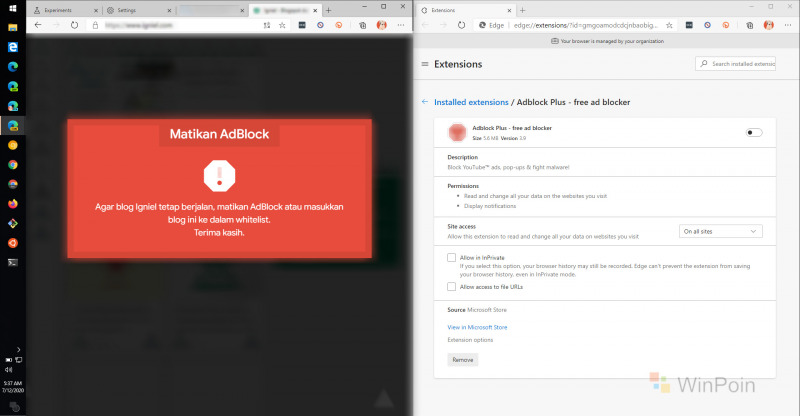Open Ubuntu from the taskbar
The width and height of the screenshot is (800, 416).
tap(13, 243)
